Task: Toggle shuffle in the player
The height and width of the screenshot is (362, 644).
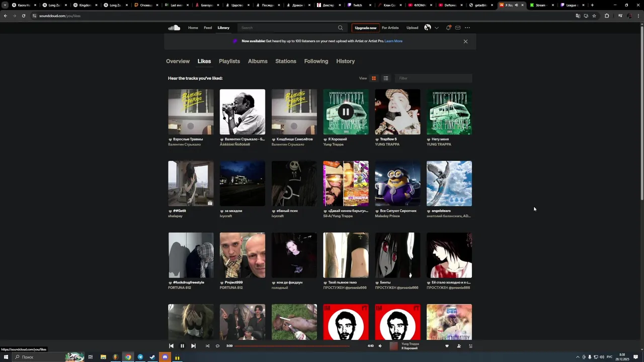Action: coord(207,346)
